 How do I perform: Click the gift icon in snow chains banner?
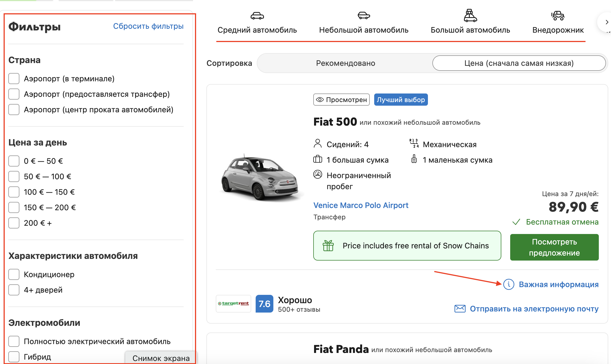point(328,246)
